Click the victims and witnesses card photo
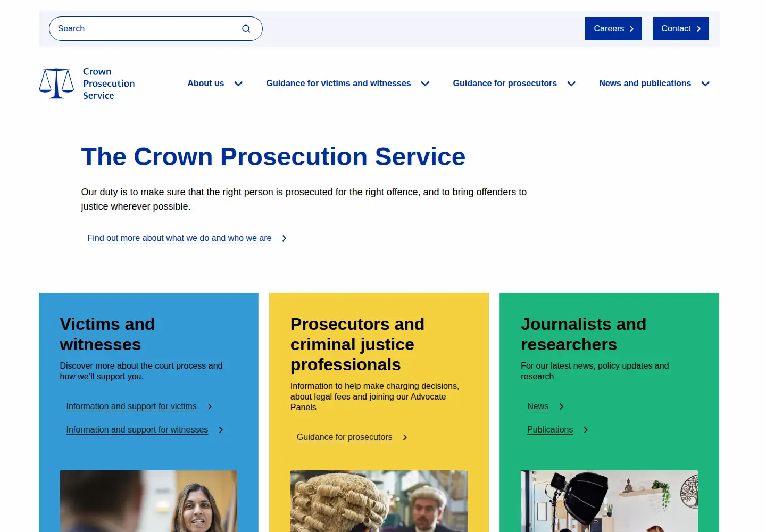Screen dimensions: 766x532 (x=148, y=501)
